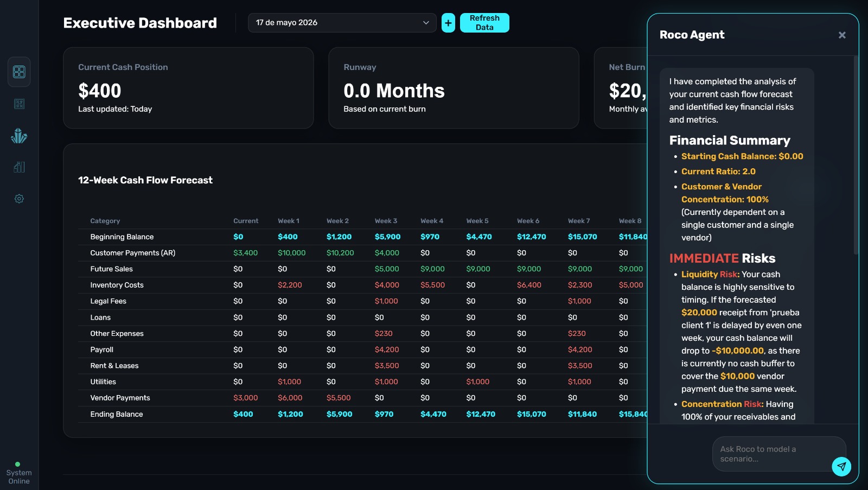Click $4,200 Payroll Week 3 cell

tap(387, 349)
